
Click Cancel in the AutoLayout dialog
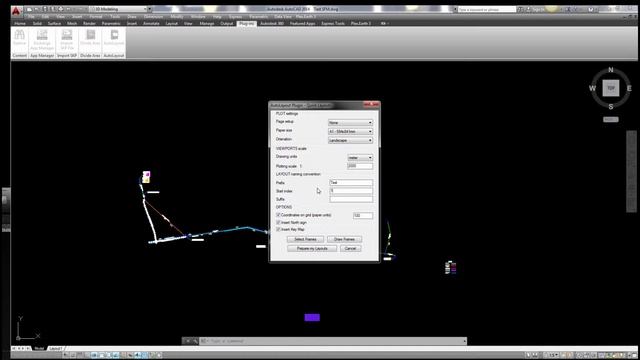pos(350,248)
